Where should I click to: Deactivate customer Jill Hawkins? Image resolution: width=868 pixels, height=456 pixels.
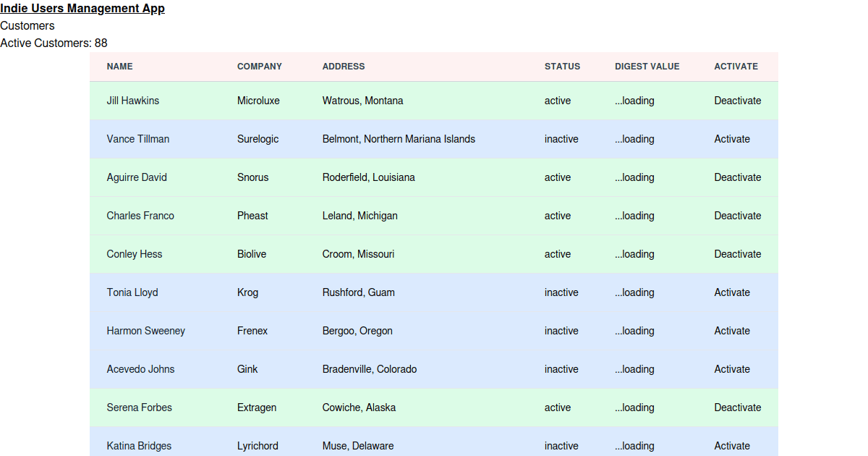(x=737, y=101)
